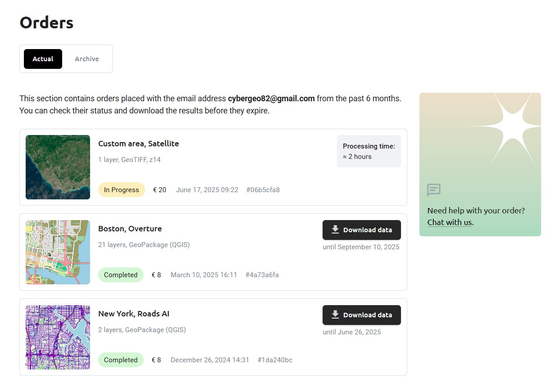Open the Boston Overture map thumbnail

[58, 252]
